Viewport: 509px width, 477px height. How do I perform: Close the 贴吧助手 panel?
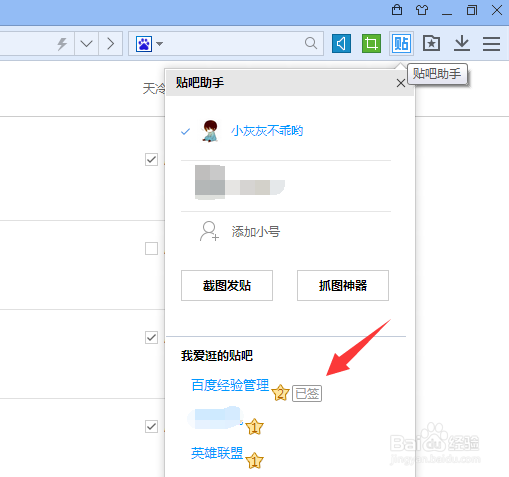[401, 83]
